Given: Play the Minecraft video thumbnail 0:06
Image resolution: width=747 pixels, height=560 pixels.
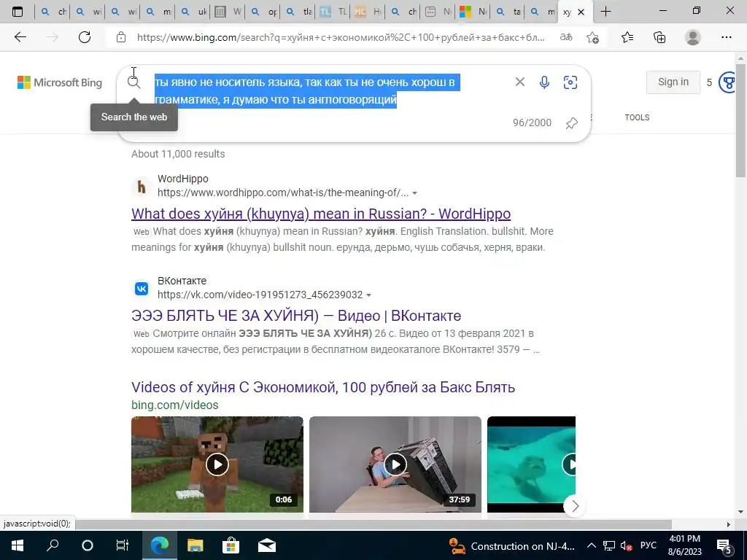Looking at the screenshot, I should tap(217, 464).
